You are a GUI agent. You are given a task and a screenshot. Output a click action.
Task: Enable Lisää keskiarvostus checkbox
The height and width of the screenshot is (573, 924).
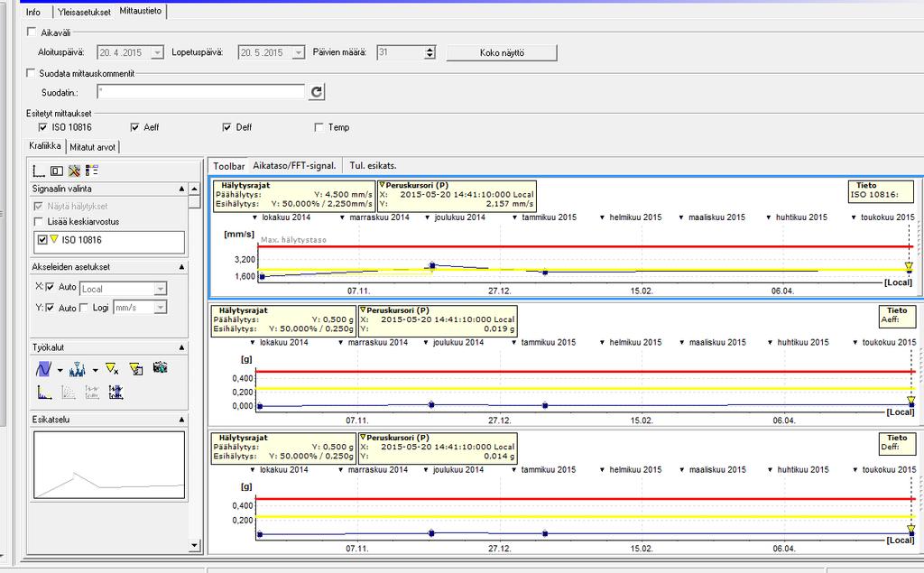tap(39, 222)
